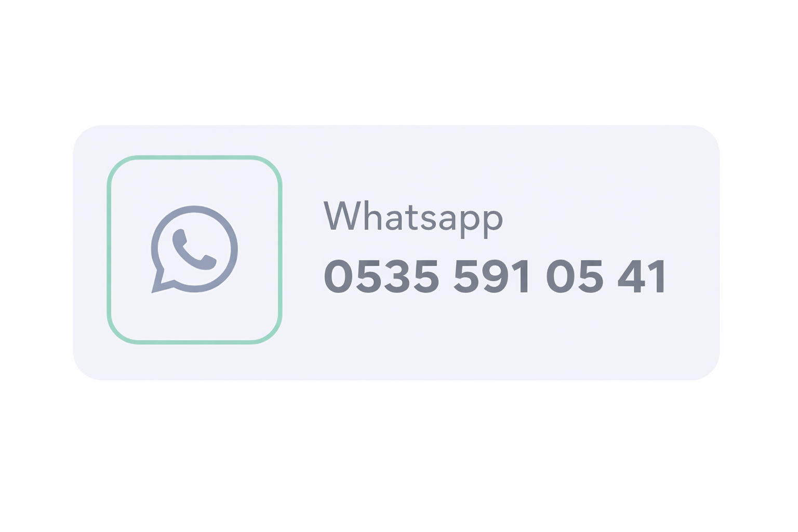Click the final '41' digits
The width and height of the screenshot is (798, 532).
641,276
